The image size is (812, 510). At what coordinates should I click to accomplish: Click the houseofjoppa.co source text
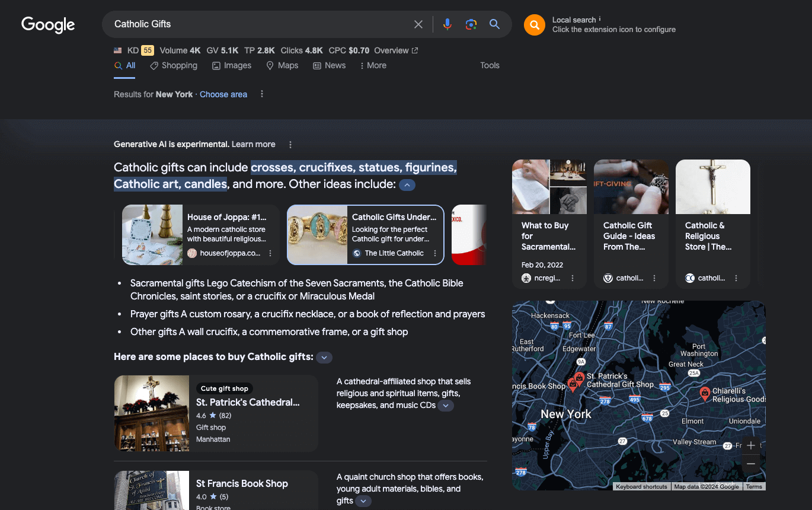[x=230, y=253]
